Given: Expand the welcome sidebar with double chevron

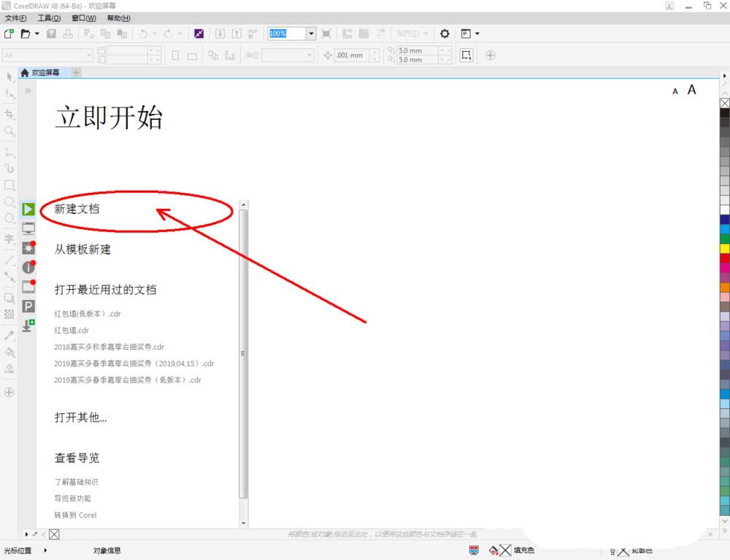Looking at the screenshot, I should (28, 91).
